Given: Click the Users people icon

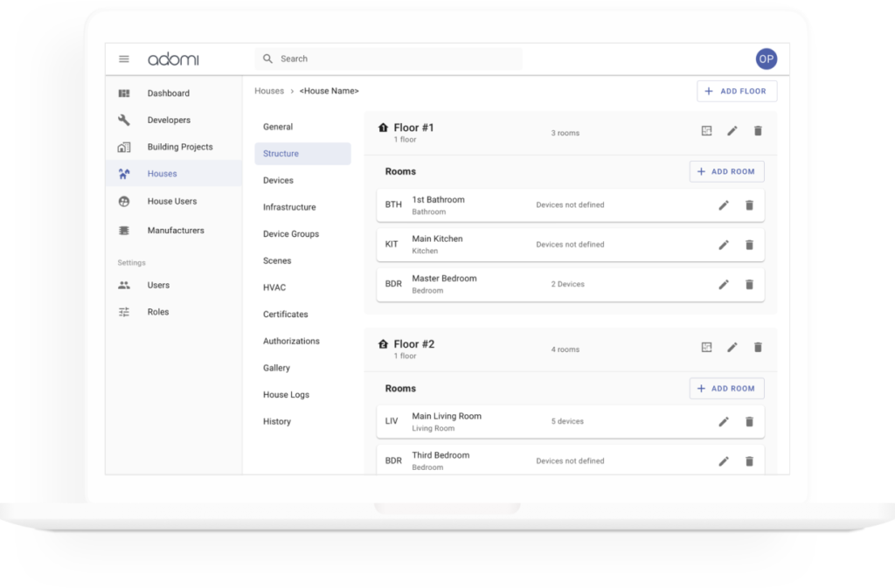Looking at the screenshot, I should coord(124,285).
